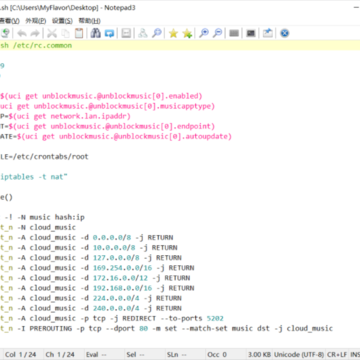Click Col 1/24 in status bar
Image resolution: width=360 pixels, height=360 pixels.
[20, 354]
